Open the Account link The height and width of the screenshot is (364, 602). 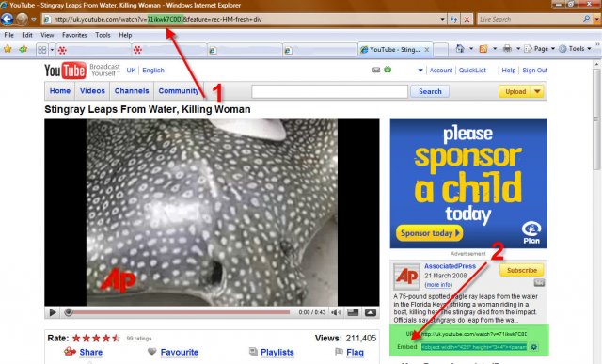click(441, 71)
